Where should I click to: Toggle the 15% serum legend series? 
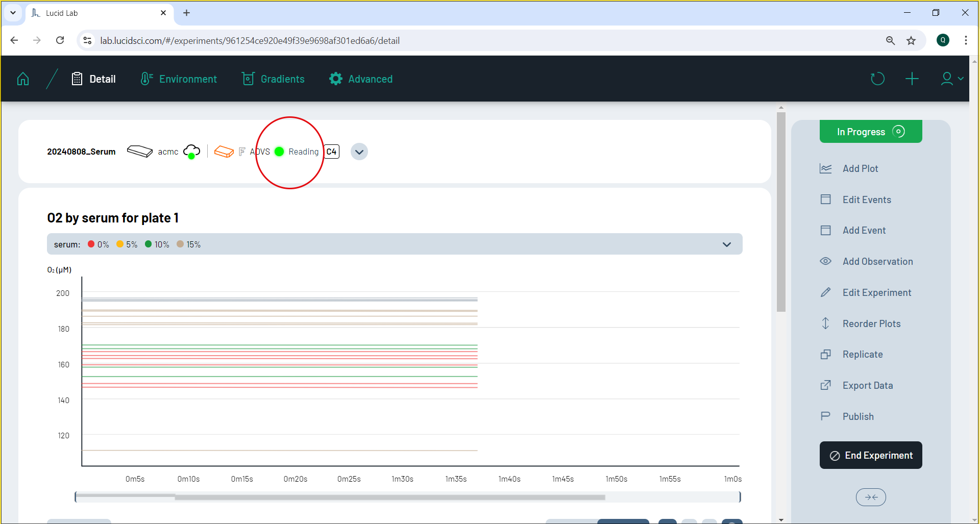pos(188,244)
